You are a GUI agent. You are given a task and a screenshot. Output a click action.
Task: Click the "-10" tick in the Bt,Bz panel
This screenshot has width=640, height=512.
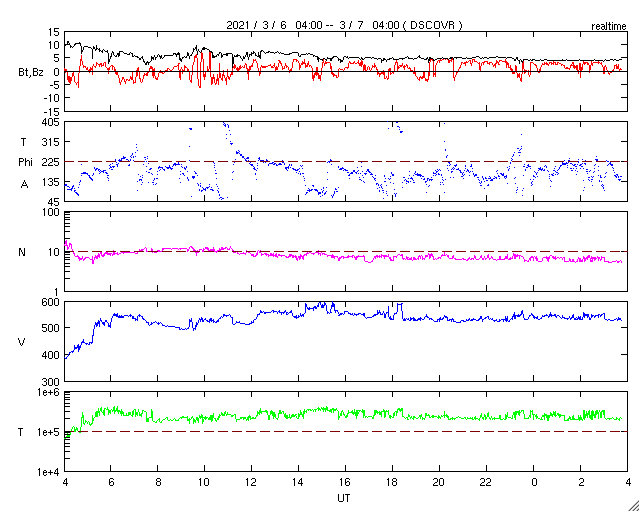coord(53,98)
